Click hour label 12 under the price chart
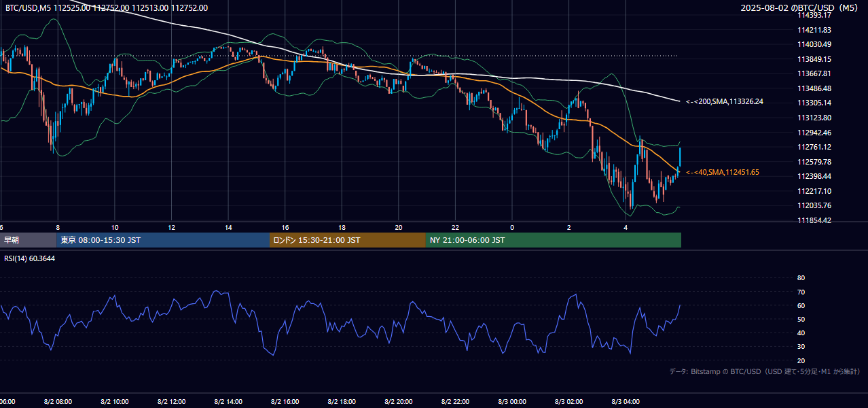The image size is (868, 408). [172, 227]
